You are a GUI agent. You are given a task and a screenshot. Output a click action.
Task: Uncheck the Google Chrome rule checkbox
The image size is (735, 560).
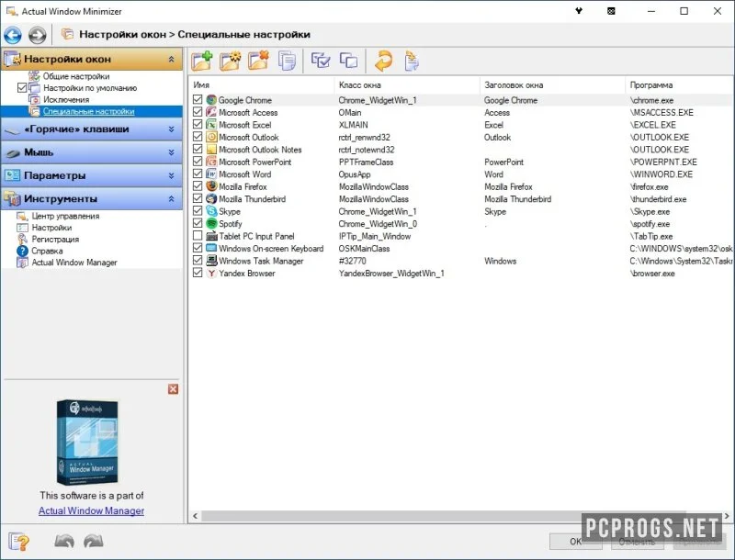point(198,100)
